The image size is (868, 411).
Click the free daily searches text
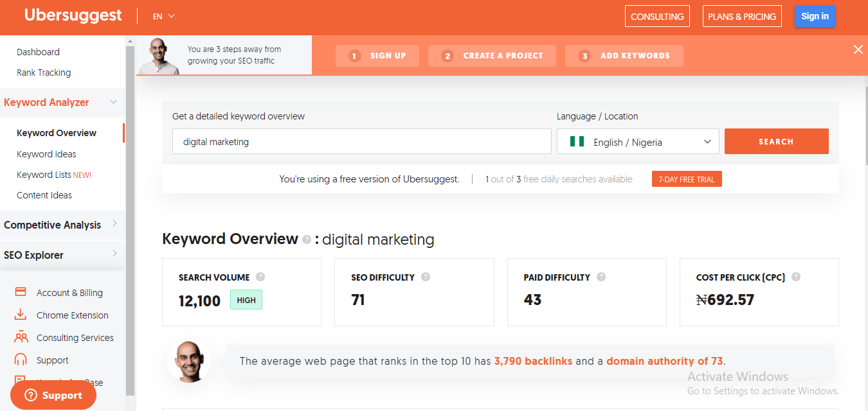click(559, 179)
